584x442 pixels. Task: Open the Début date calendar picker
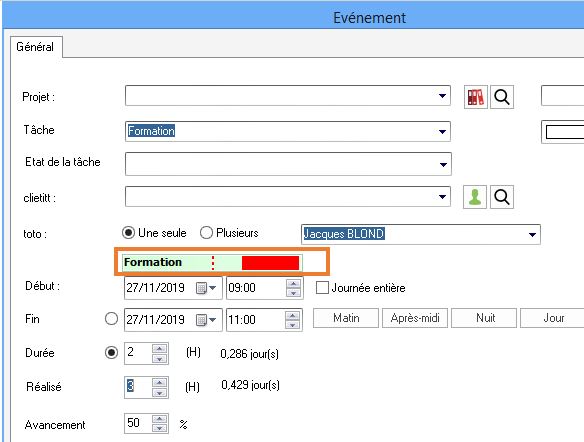pos(206,288)
